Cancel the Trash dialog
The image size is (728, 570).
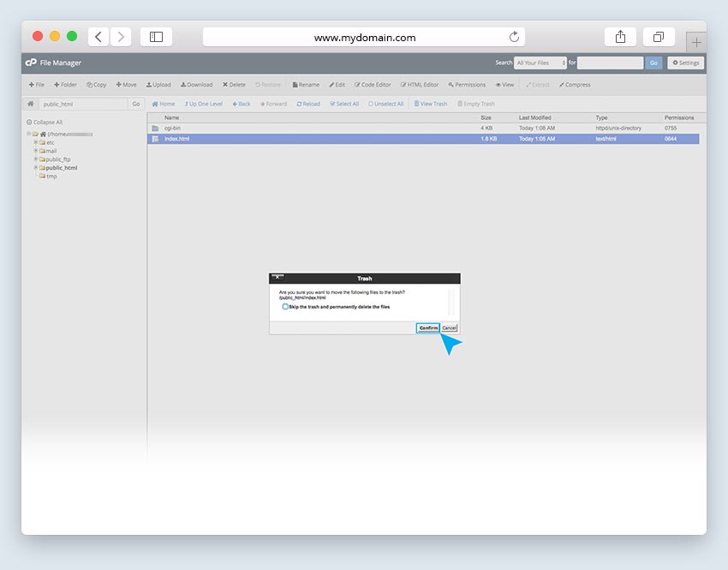(450, 328)
